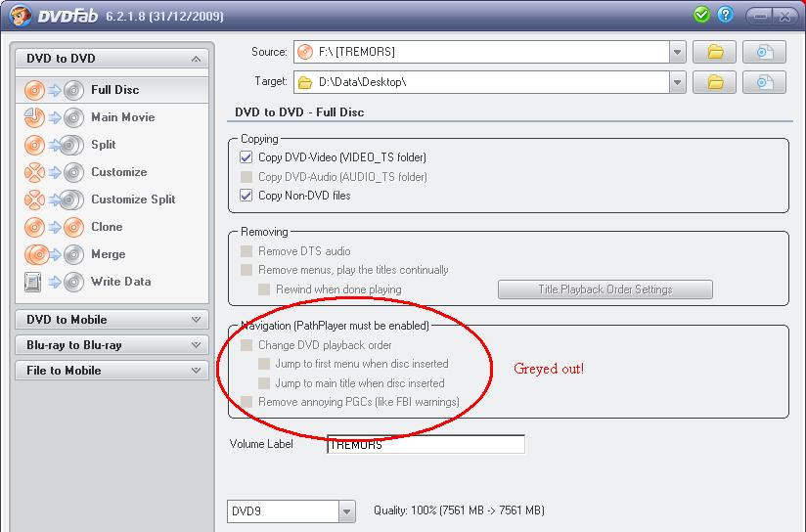Open Customize mode via its icon
The height and width of the screenshot is (532, 806).
[x=54, y=172]
